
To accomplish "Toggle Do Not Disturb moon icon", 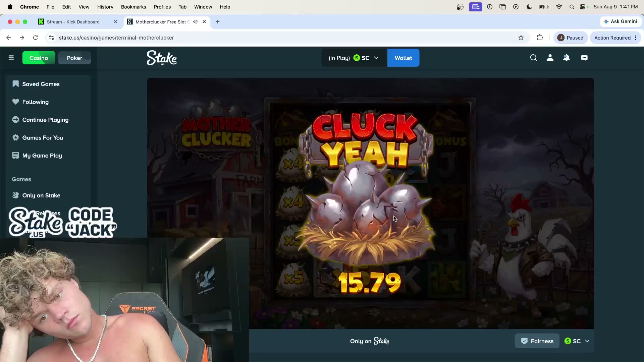I will 529,7.
